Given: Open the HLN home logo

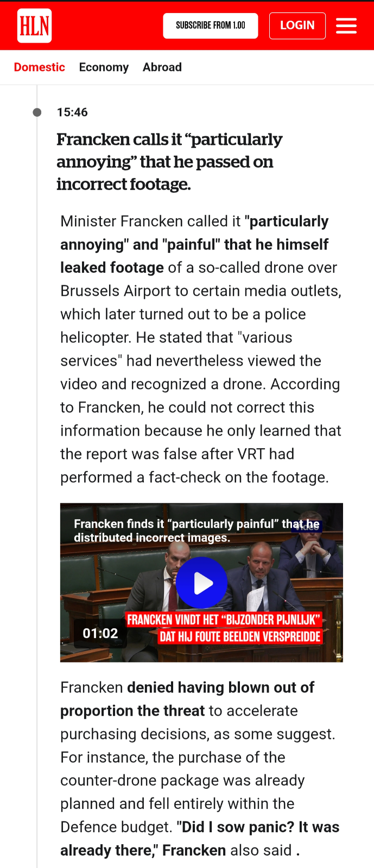Looking at the screenshot, I should (x=35, y=25).
